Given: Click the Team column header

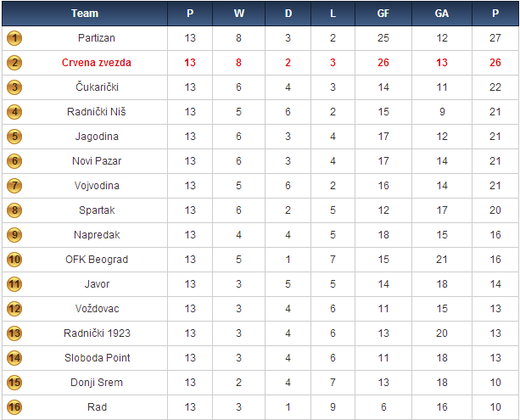Looking at the screenshot, I should pyautogui.click(x=85, y=14).
